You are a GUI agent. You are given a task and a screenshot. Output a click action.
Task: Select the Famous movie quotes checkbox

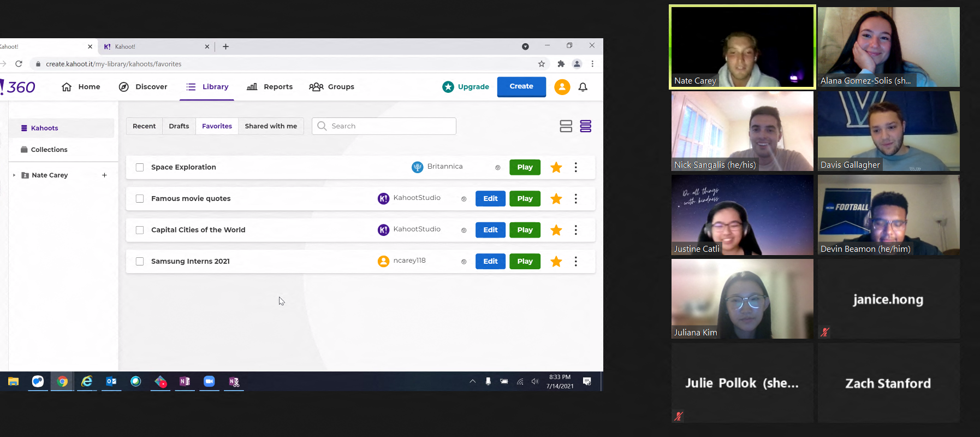point(140,199)
